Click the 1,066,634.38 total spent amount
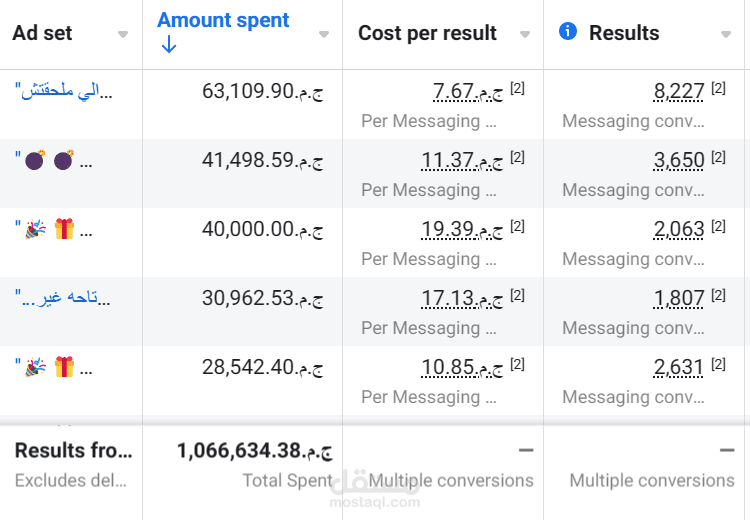This screenshot has width=750, height=520. pos(254,451)
